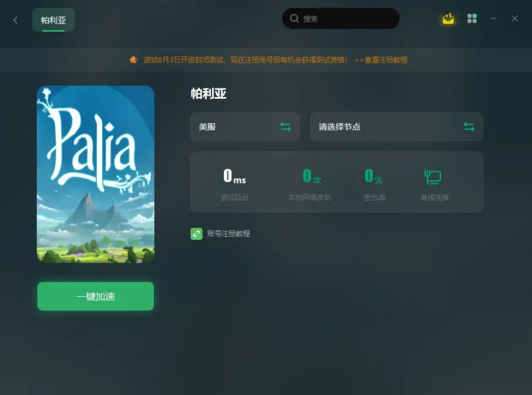Viewport: 532px width, 395px height.
Task: Click the Palia game cover thumbnail
Action: coord(96,174)
